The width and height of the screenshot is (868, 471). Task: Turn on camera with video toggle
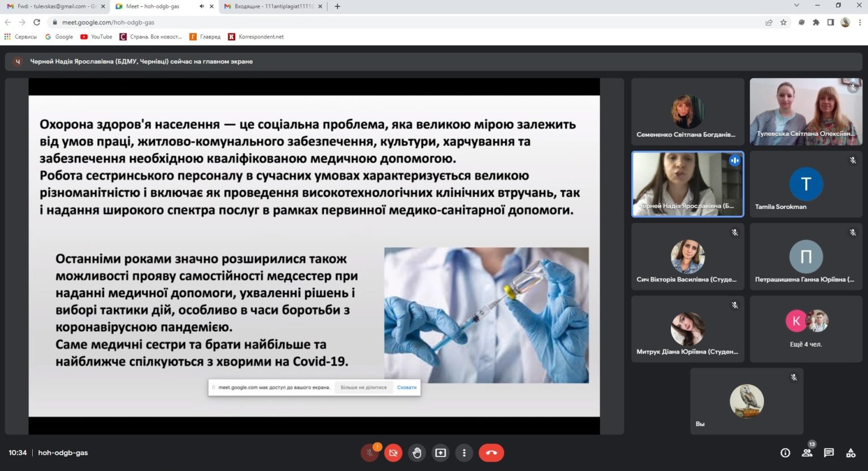393,453
